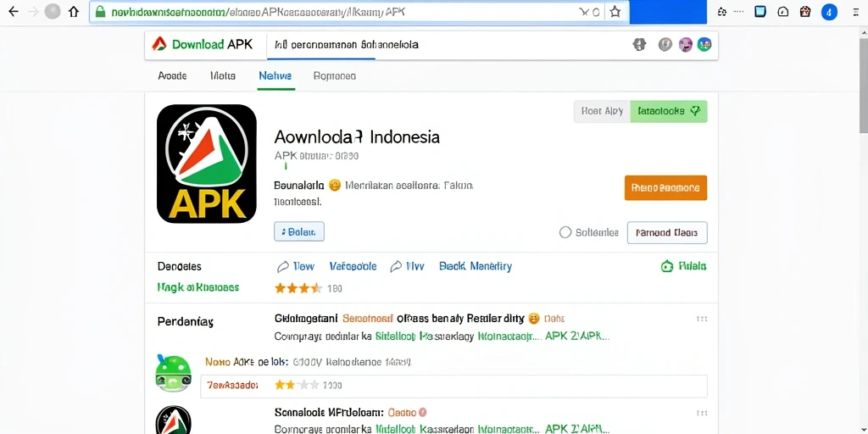Click the green Pulais icon
The width and height of the screenshot is (868, 434).
coord(667,266)
